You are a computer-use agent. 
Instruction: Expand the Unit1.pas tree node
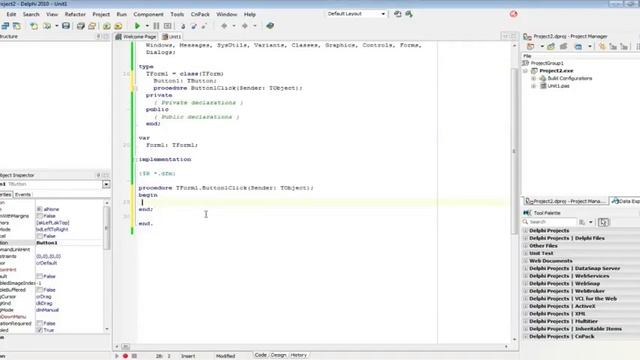pyautogui.click(x=533, y=86)
